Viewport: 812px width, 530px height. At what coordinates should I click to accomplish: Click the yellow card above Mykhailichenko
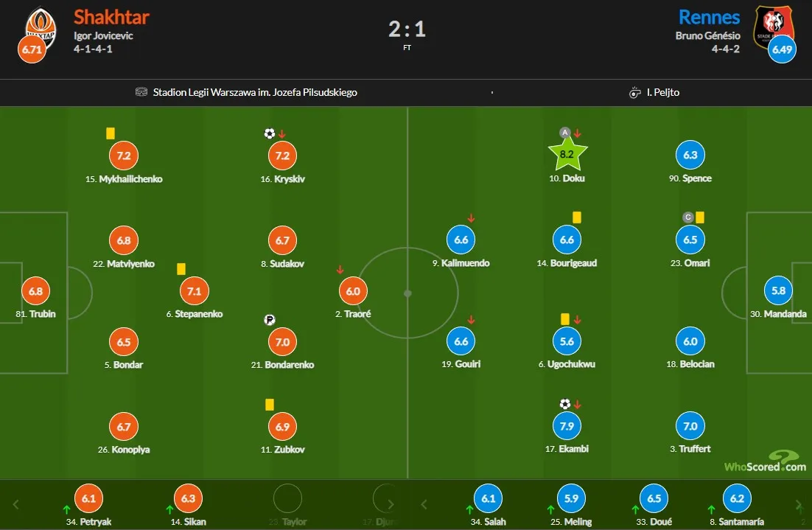tap(111, 133)
